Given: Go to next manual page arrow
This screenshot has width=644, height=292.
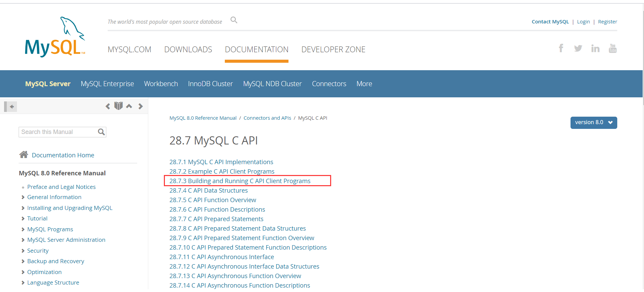Looking at the screenshot, I should point(141,106).
